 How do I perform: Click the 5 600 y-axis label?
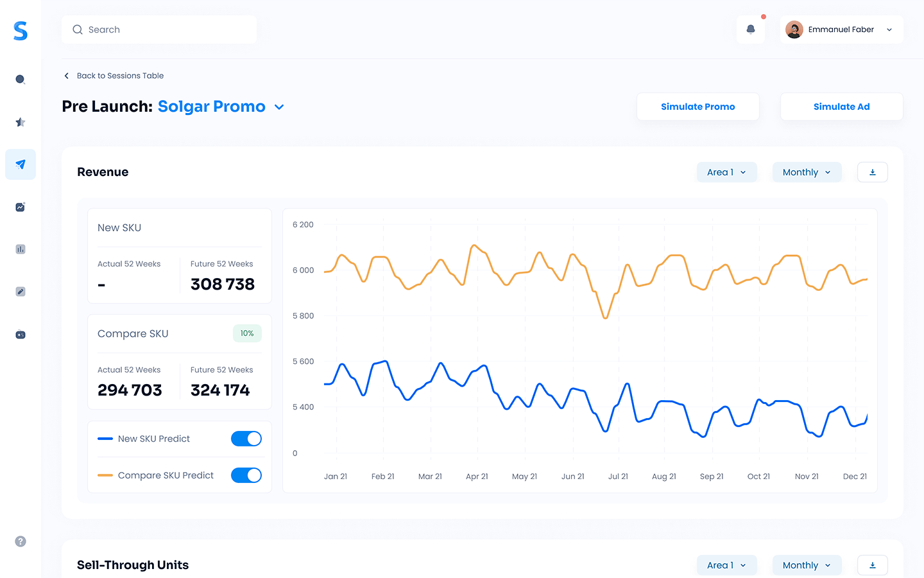pos(303,362)
